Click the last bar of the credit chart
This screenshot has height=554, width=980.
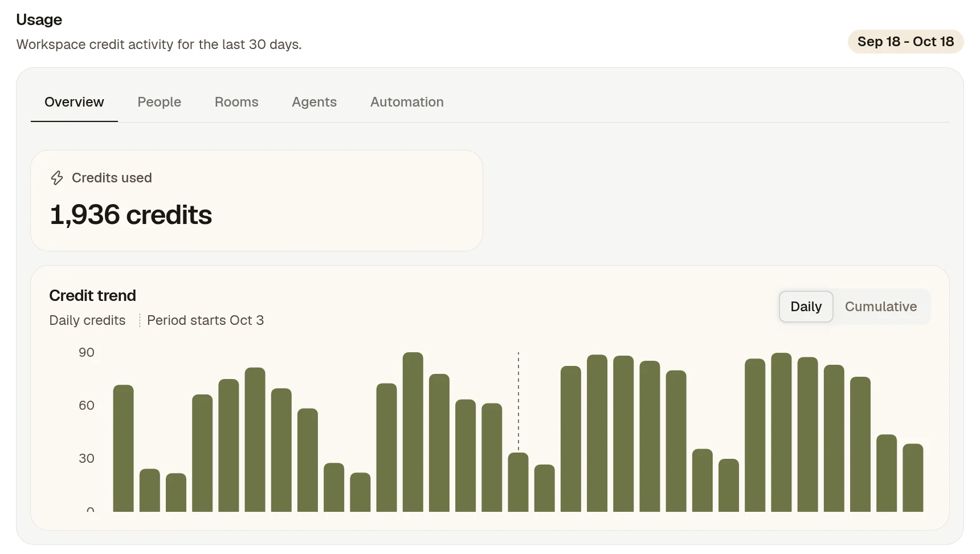tap(913, 478)
